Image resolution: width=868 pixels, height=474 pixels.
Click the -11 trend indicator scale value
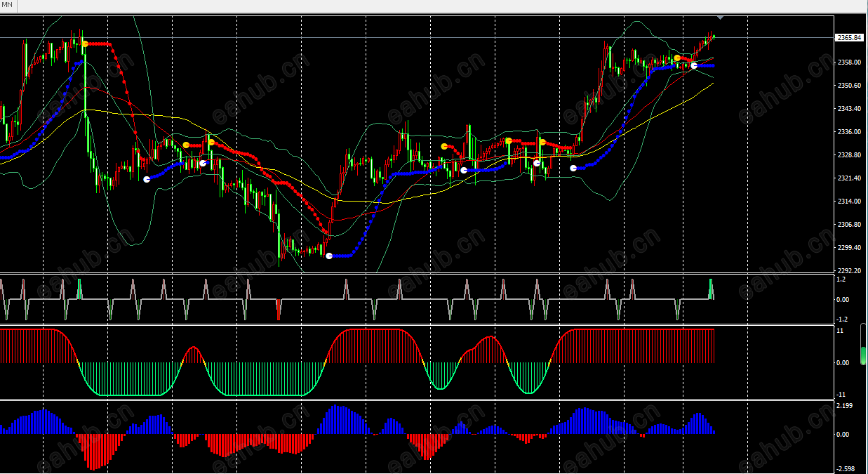842,395
